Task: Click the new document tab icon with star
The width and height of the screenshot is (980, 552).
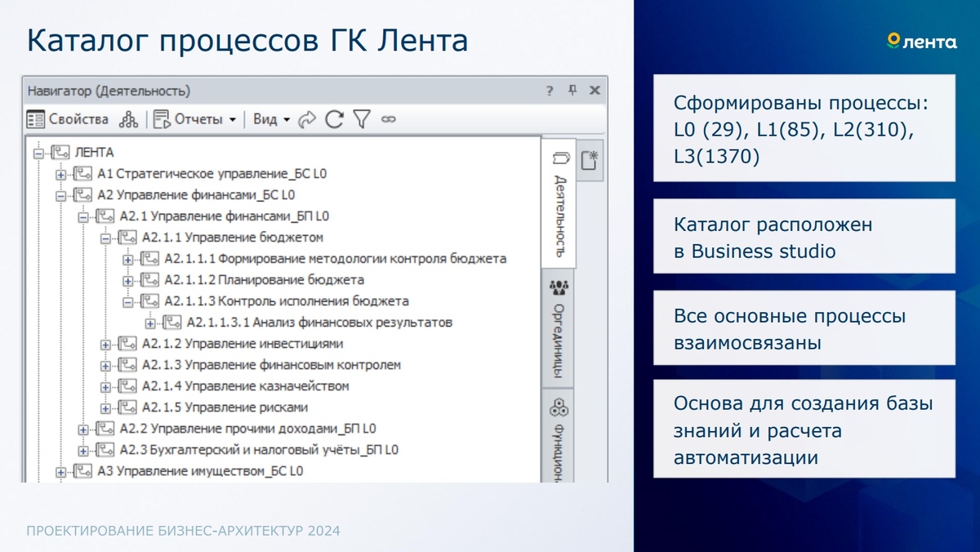Action: (590, 159)
